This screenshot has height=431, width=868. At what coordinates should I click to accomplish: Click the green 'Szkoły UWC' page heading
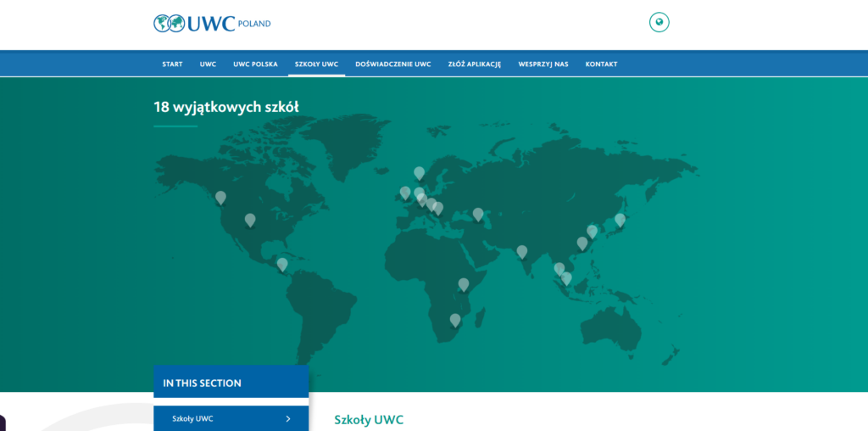pyautogui.click(x=369, y=420)
